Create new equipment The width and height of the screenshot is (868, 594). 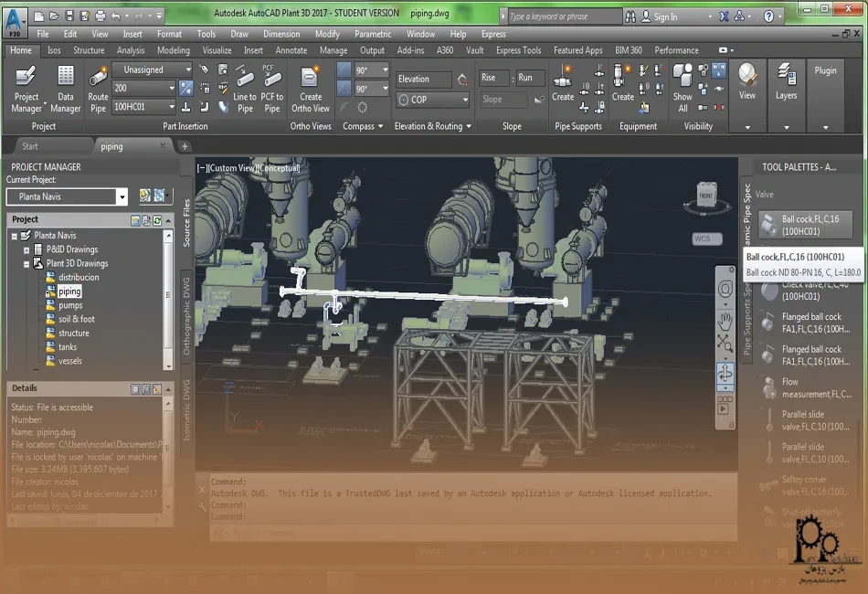pyautogui.click(x=623, y=83)
